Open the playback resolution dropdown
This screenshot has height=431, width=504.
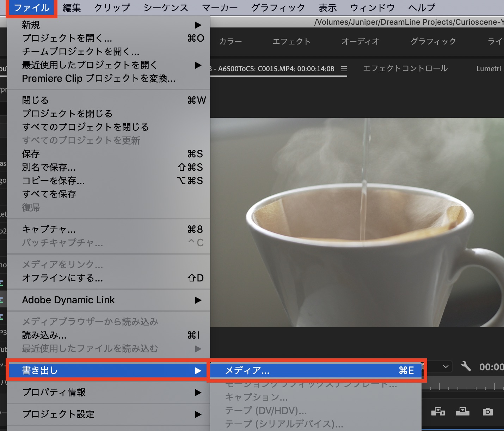(x=445, y=366)
